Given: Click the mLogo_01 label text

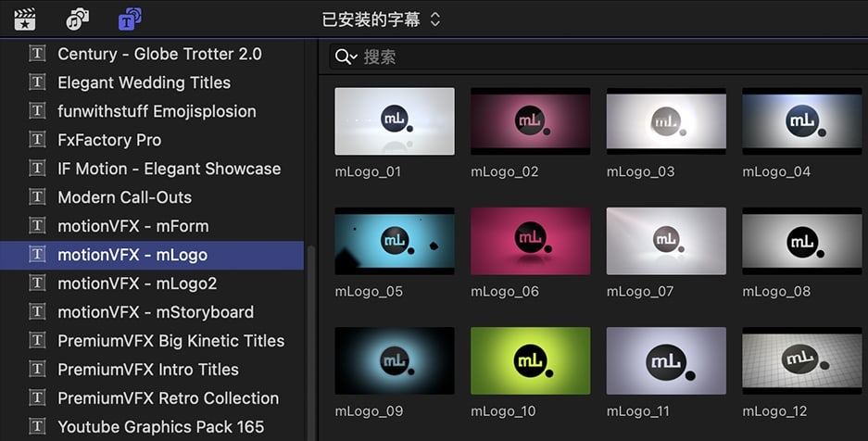Looking at the screenshot, I should tap(368, 172).
